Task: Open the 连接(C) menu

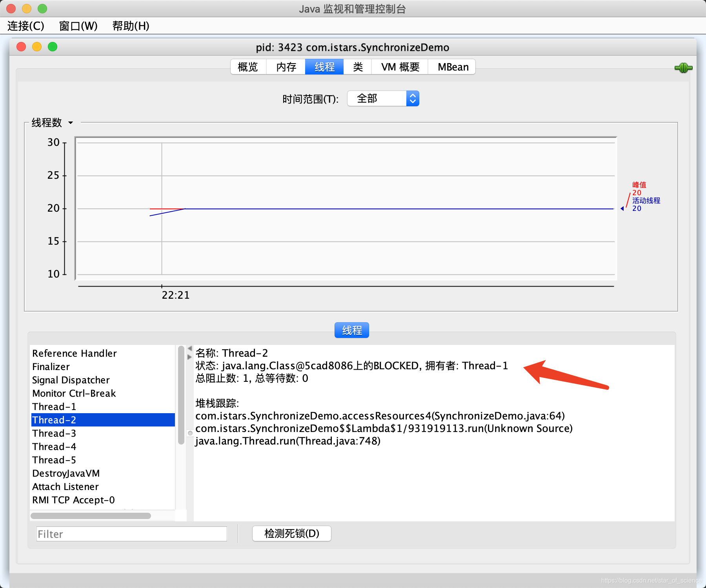Action: pyautogui.click(x=26, y=26)
